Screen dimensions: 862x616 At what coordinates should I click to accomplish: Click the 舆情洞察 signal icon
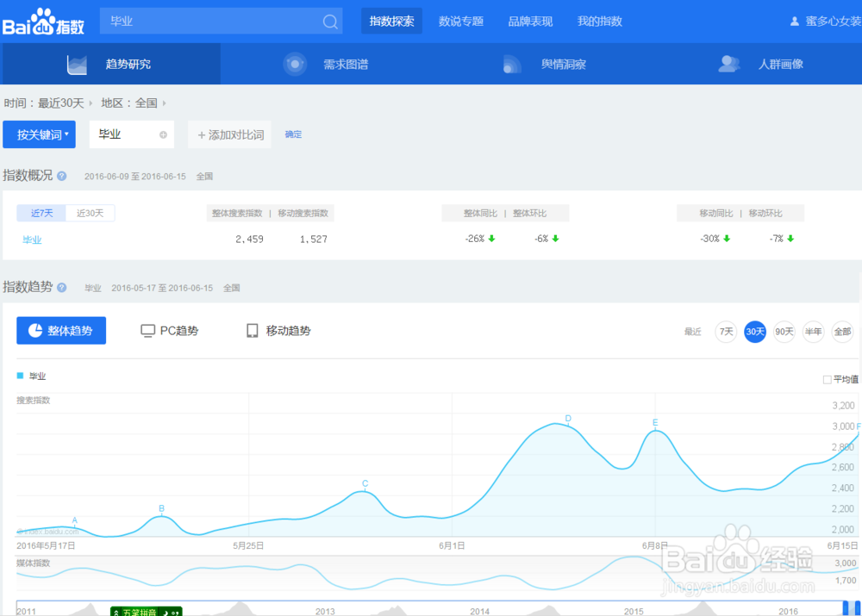click(x=511, y=65)
